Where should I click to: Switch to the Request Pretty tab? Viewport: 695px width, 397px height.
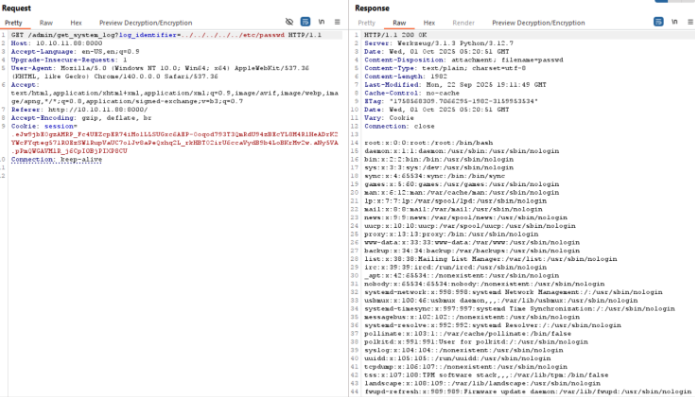(x=13, y=23)
